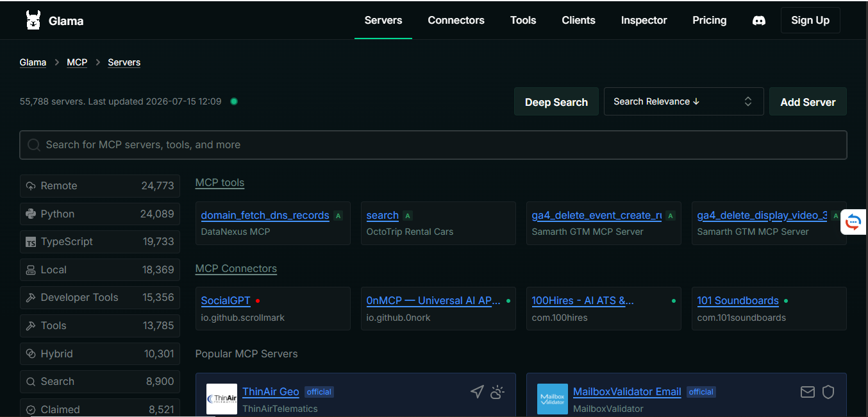Screen dimensions: 868x417
Task: Click the Servers breadcrumb link
Action: point(124,62)
